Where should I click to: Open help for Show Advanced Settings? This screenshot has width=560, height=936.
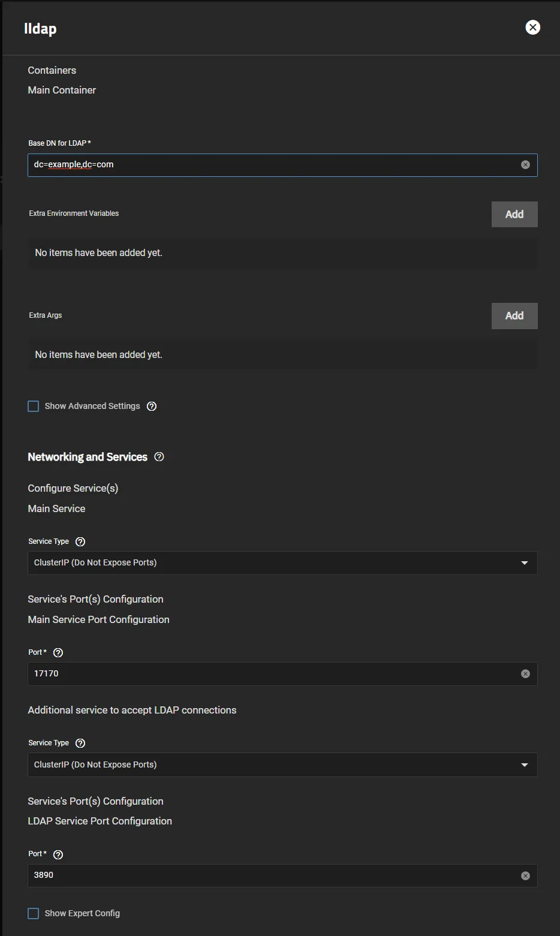click(x=152, y=407)
